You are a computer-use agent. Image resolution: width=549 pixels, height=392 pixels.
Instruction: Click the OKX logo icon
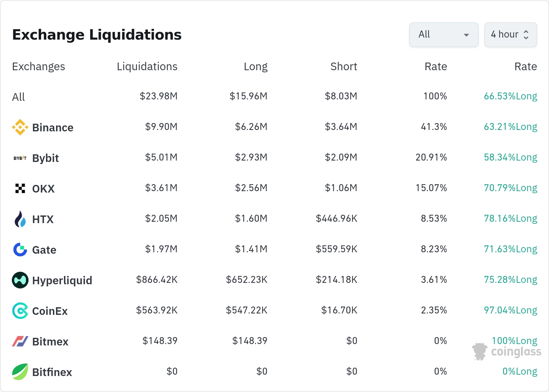pos(20,188)
